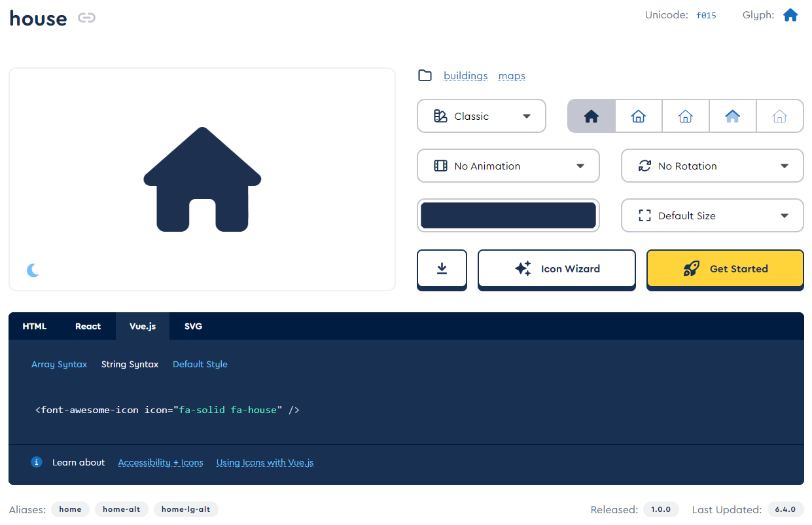Select the light house style icon
Viewport: 812px width, 525px height.
(686, 117)
